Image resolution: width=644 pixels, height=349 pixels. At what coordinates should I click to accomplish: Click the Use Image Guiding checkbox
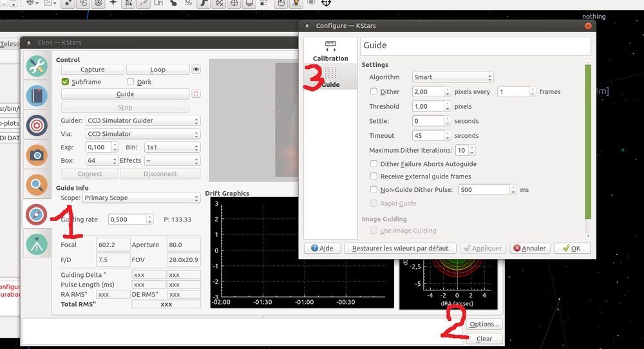click(374, 231)
